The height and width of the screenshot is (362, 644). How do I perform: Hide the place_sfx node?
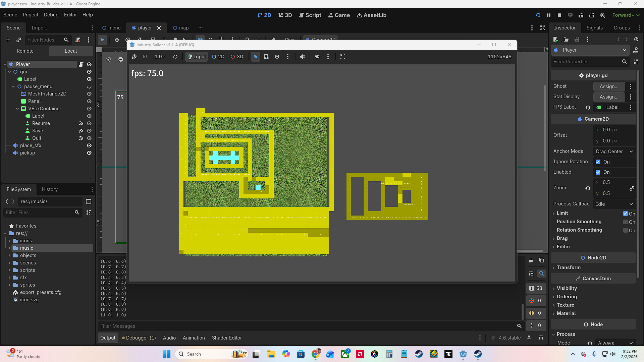(89, 145)
